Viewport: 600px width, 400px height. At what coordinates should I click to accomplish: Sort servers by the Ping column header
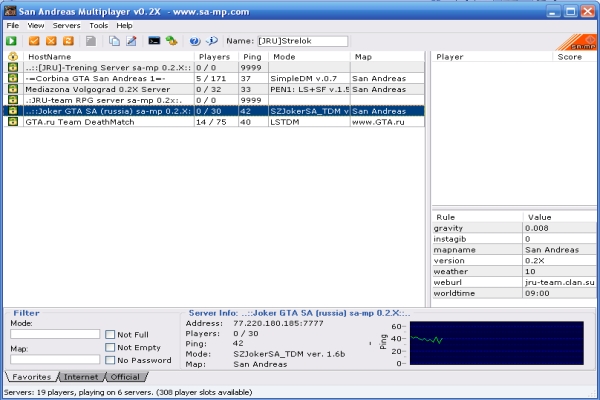(253, 57)
